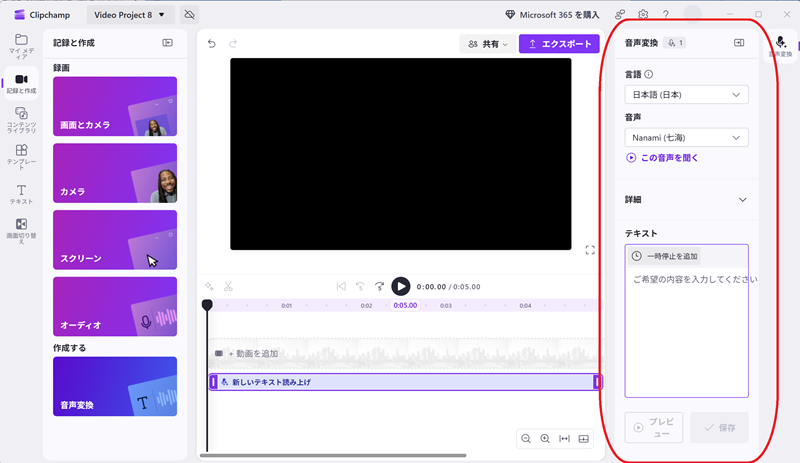Toggle the cloud sync status icon
The height and width of the screenshot is (463, 800).
(191, 15)
